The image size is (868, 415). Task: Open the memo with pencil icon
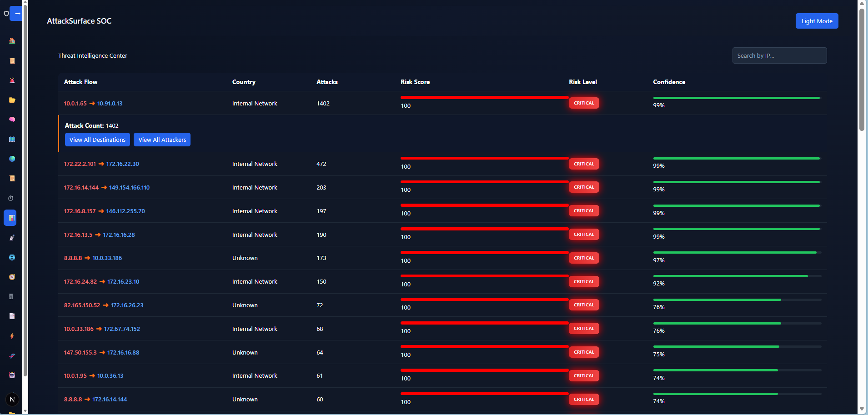click(x=12, y=316)
